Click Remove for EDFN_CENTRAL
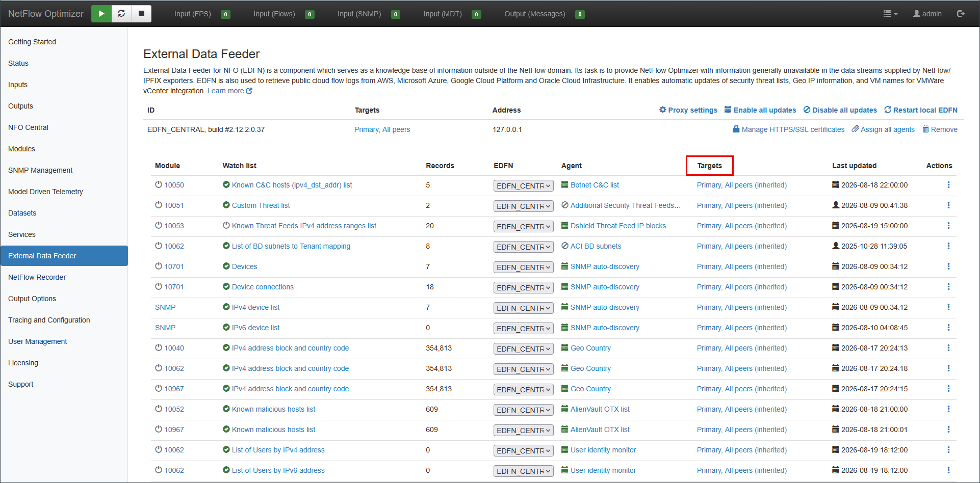 pyautogui.click(x=940, y=129)
